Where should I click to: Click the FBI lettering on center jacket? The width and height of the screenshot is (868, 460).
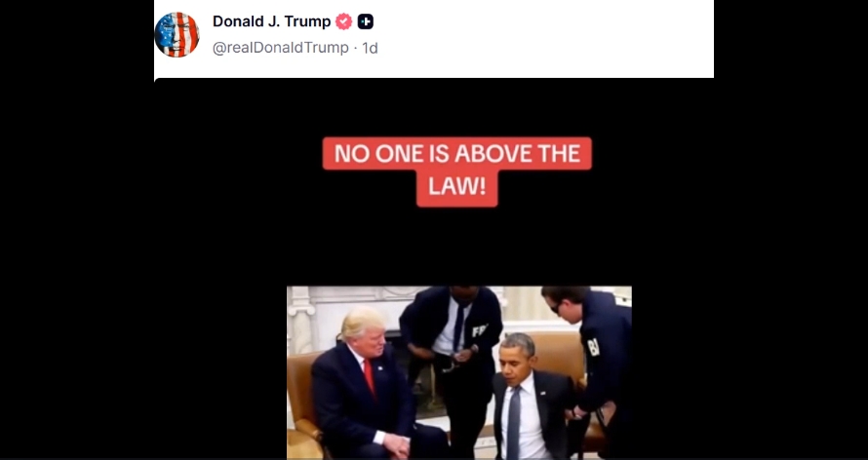click(x=480, y=330)
